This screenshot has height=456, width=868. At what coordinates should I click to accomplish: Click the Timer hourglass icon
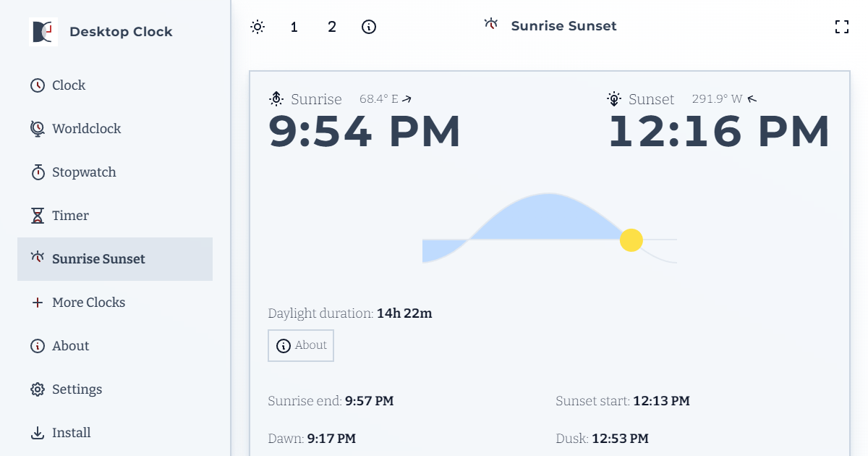click(37, 215)
